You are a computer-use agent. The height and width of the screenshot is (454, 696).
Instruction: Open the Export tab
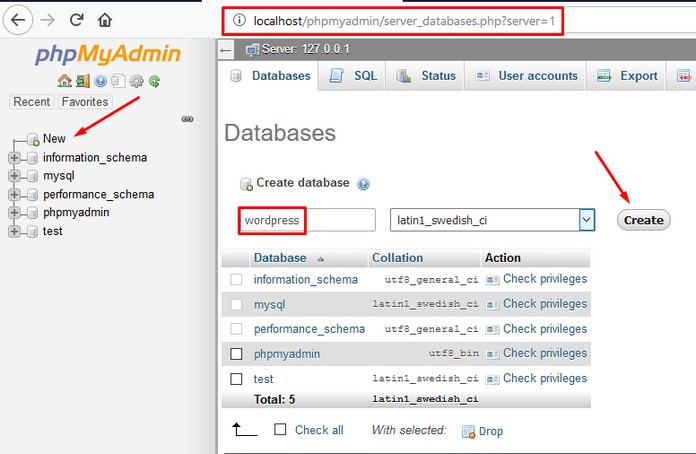click(x=626, y=76)
